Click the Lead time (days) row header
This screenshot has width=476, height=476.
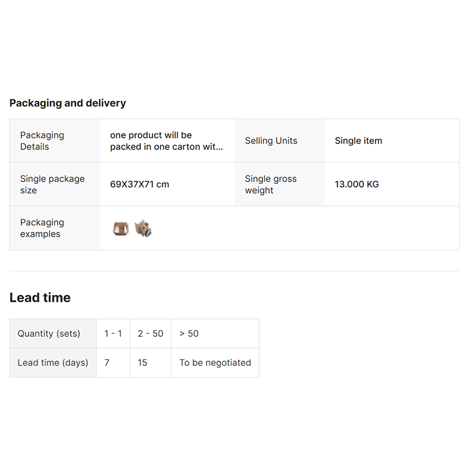click(53, 363)
